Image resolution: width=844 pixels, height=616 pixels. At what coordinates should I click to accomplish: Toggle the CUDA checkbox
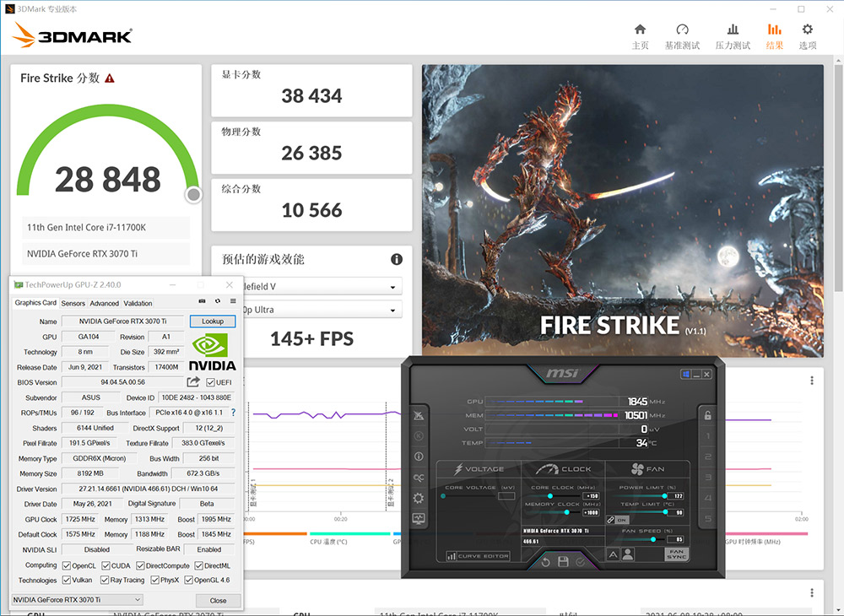pyautogui.click(x=106, y=565)
